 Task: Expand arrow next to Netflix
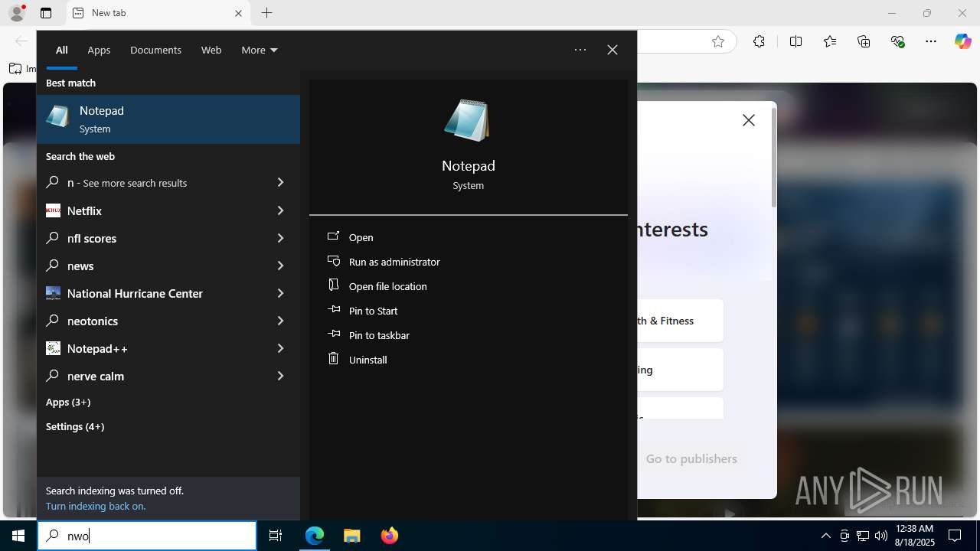[x=280, y=210]
